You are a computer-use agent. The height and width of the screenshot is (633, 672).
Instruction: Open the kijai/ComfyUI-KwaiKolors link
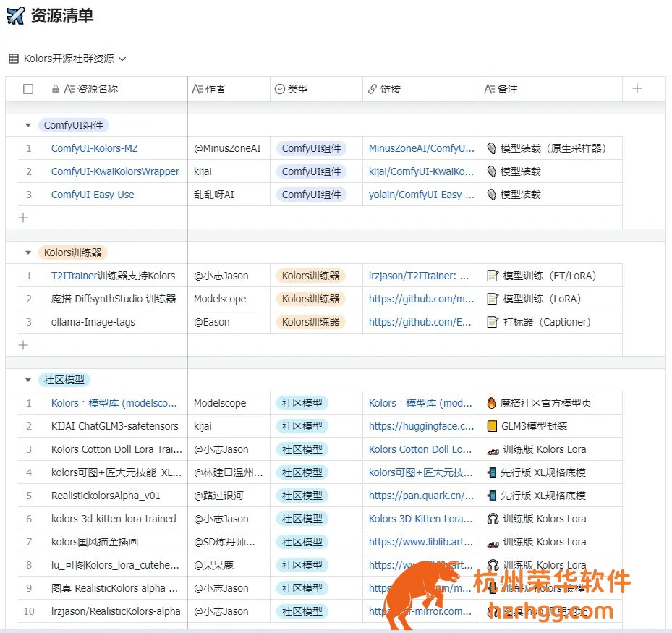(x=421, y=171)
